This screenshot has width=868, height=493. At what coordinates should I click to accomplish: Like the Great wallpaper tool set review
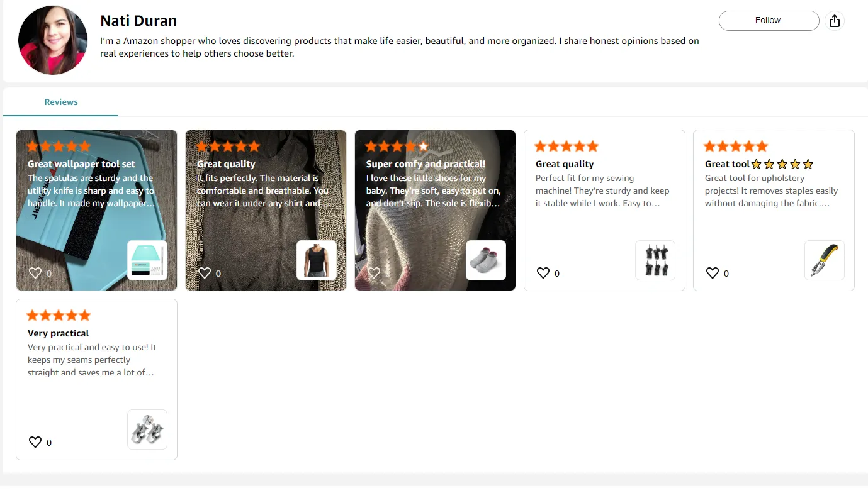coord(35,273)
